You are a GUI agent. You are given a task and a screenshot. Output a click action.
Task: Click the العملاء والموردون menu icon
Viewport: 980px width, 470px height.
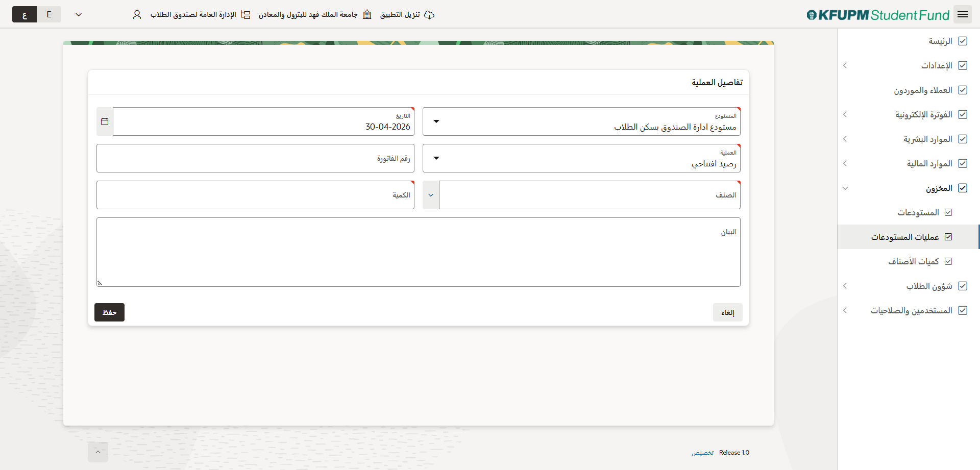pyautogui.click(x=963, y=90)
